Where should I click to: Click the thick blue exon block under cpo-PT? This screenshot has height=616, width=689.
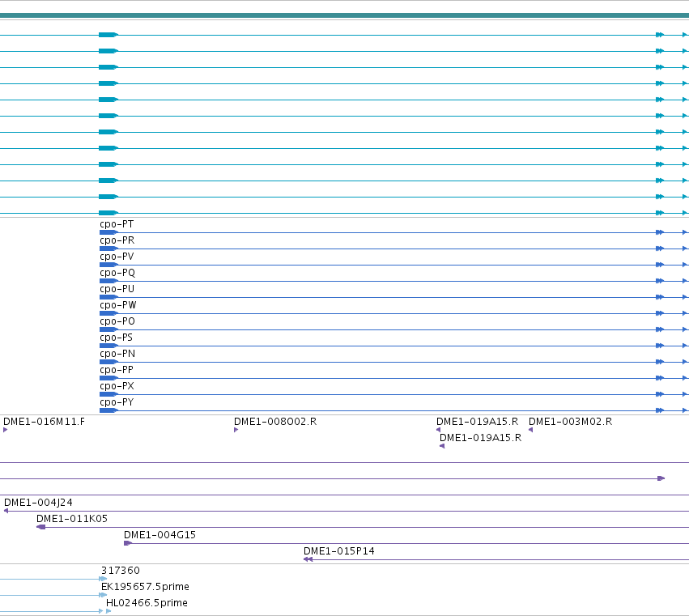[108, 232]
